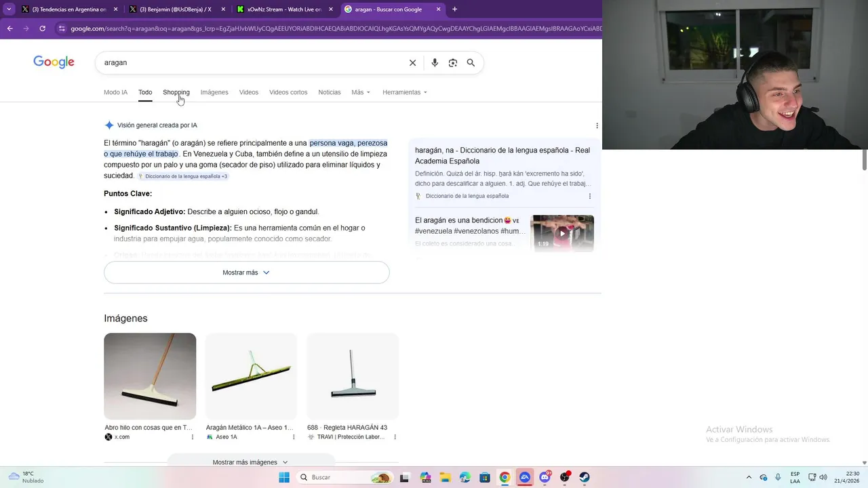868x488 pixels.
Task: Open Steam from the taskbar
Action: tap(585, 477)
